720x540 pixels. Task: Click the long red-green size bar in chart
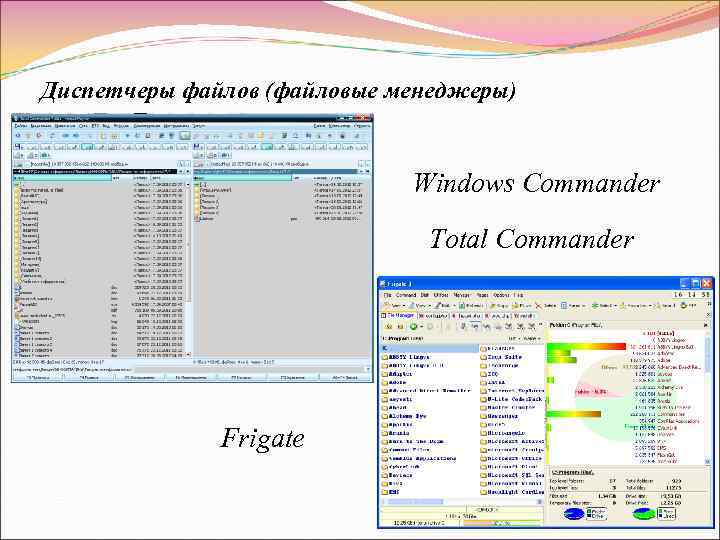click(x=586, y=346)
